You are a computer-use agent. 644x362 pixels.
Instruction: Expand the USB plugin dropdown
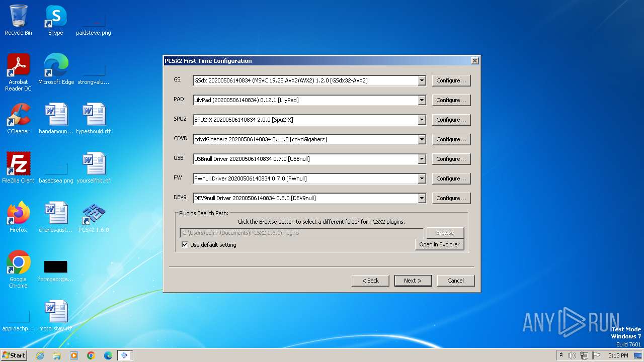click(x=422, y=159)
